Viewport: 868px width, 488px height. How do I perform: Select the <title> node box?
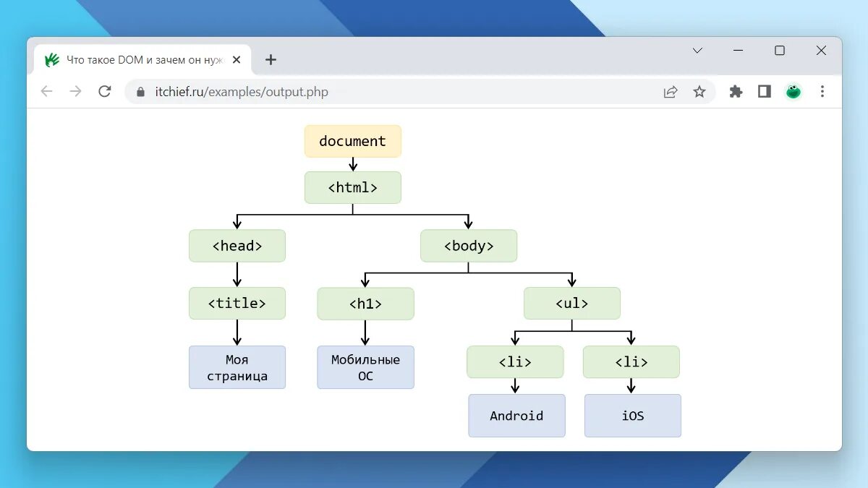[x=237, y=304]
